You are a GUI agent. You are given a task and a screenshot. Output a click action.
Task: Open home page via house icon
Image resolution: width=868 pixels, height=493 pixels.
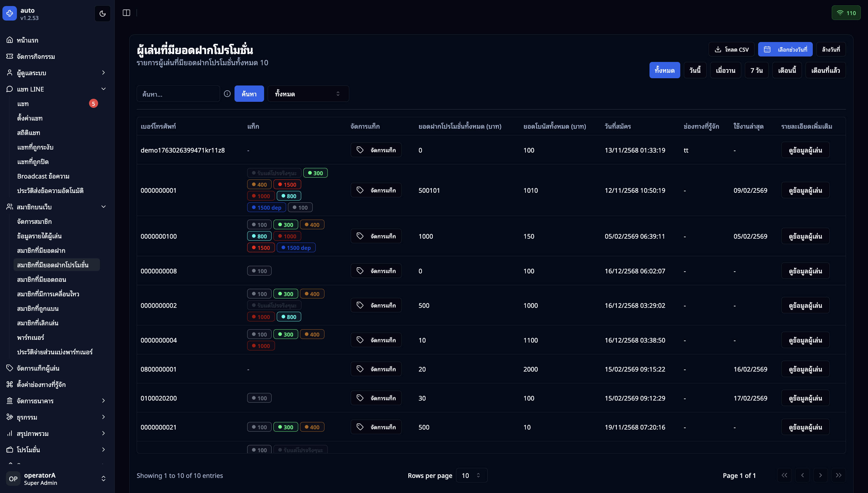click(10, 40)
